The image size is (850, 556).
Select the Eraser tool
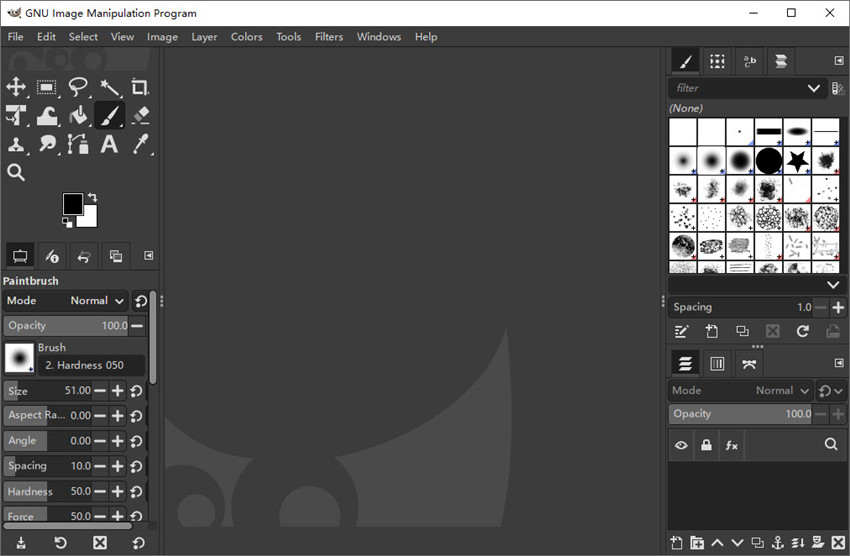click(x=140, y=115)
